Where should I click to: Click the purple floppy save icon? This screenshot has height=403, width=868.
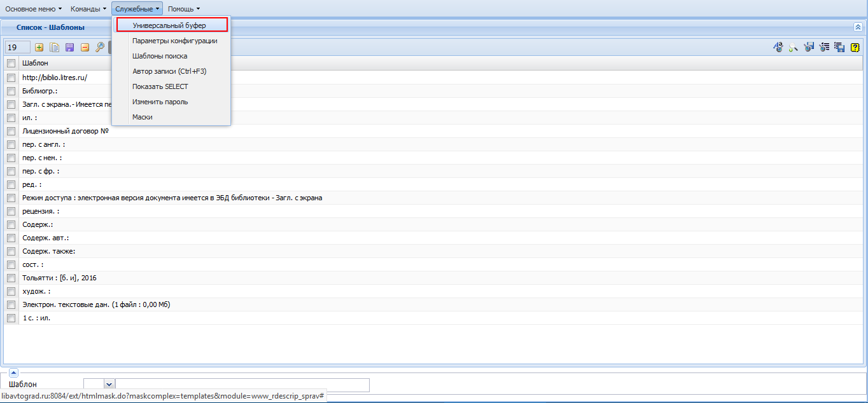coord(70,47)
